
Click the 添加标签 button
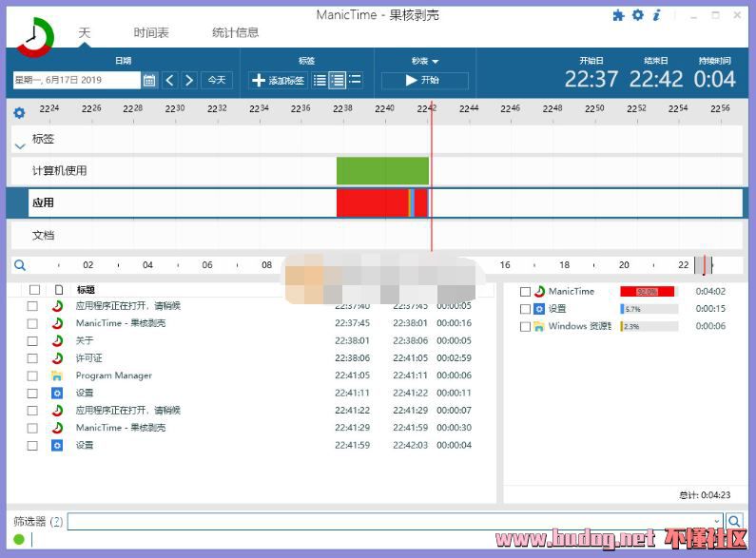tap(278, 81)
